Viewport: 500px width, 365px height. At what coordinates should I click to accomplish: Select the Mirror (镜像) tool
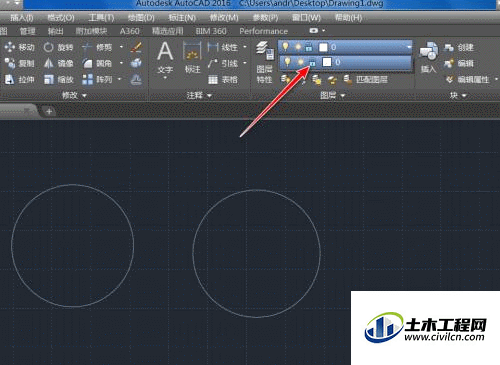point(58,63)
